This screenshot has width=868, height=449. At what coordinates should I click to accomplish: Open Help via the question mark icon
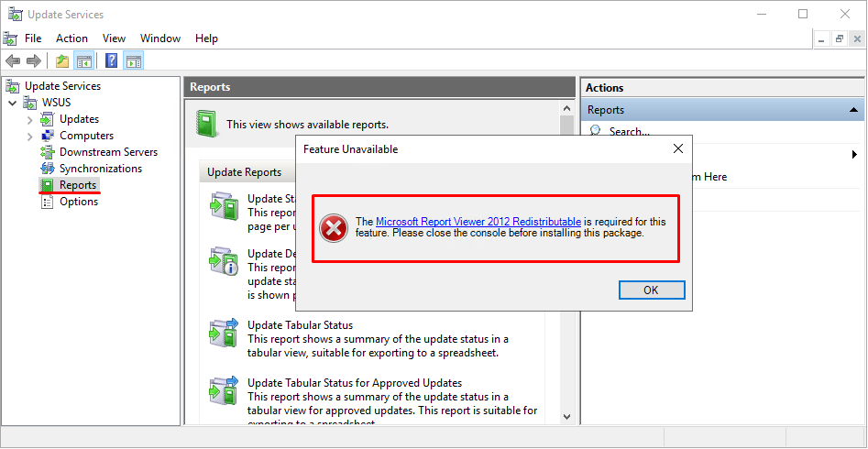pyautogui.click(x=111, y=60)
